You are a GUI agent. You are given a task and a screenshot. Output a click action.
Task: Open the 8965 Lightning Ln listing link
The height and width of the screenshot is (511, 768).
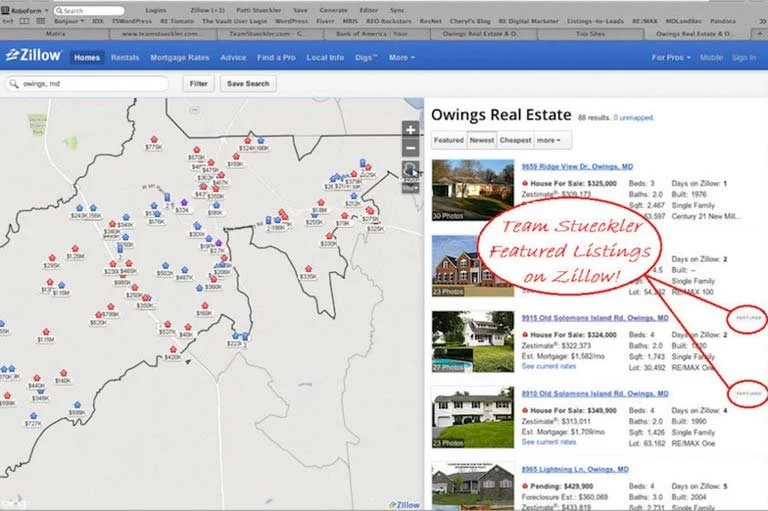pyautogui.click(x=575, y=469)
